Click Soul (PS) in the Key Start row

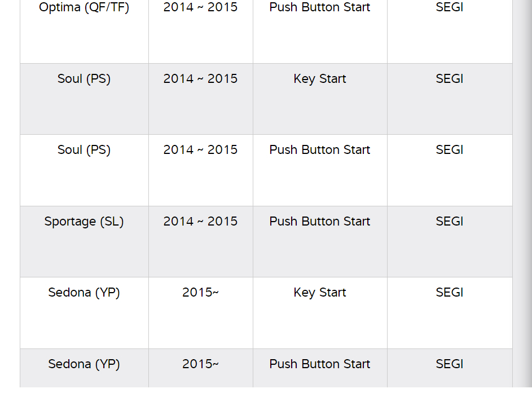84,79
